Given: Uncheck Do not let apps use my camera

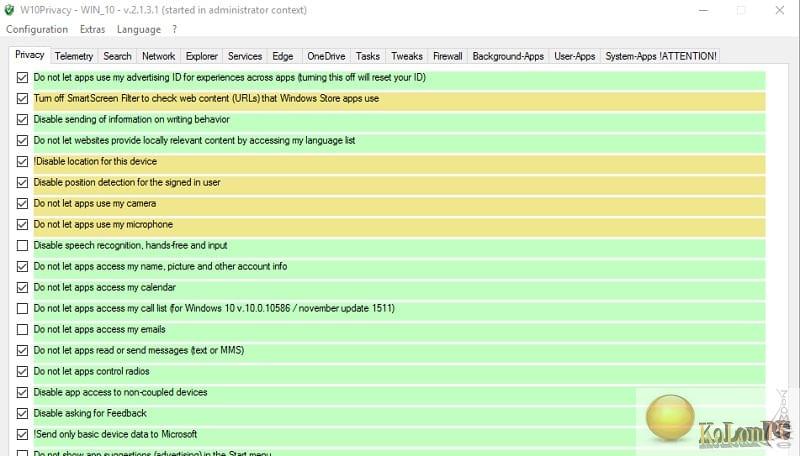Looking at the screenshot, I should 22,204.
